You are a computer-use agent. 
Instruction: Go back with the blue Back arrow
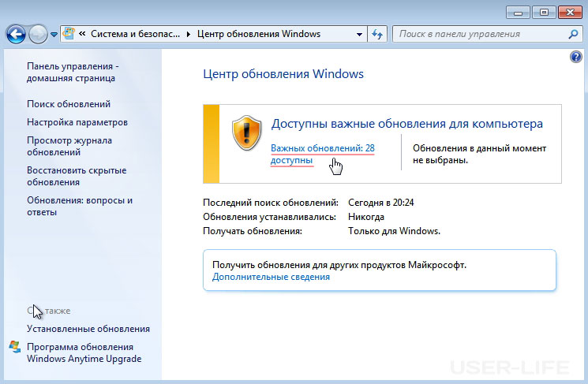pos(16,35)
